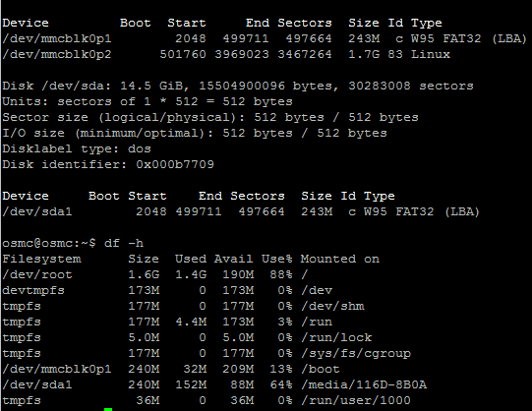
Task: Click the text /dev/mmcblk0p2 in partition table
Action: click(57, 55)
